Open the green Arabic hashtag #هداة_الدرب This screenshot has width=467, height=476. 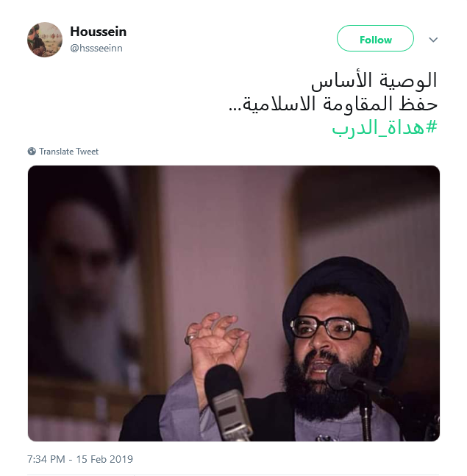tap(385, 128)
